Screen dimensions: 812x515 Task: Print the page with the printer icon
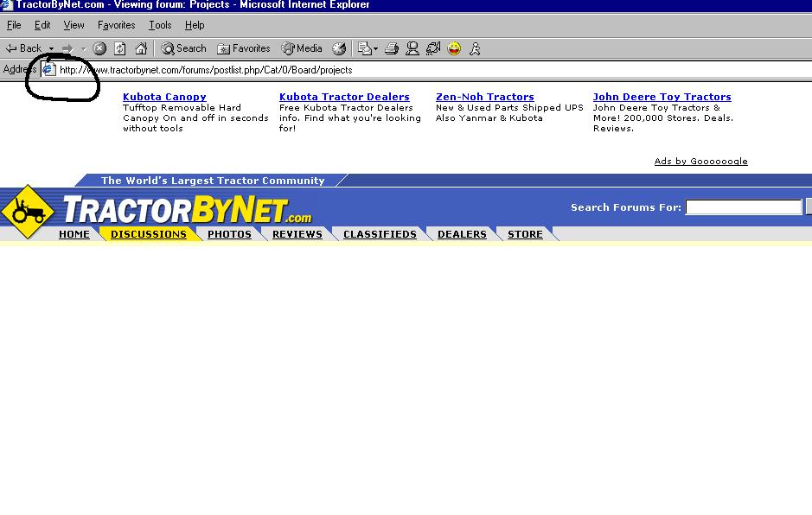coord(392,48)
